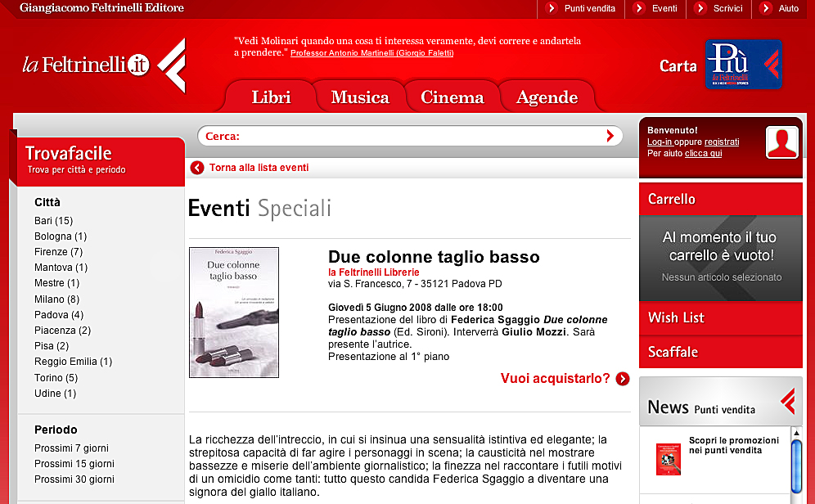Expand the Wish List section
The image size is (815, 504).
coord(676,317)
